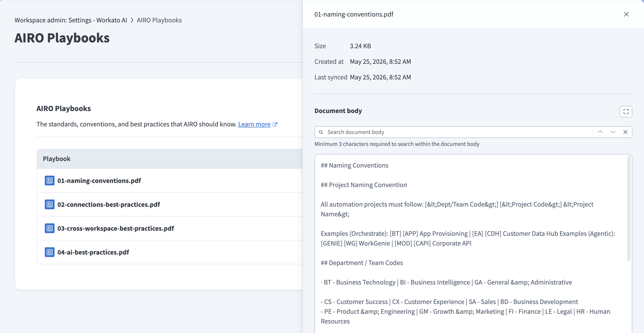Click the AIRO Playbooks page title
The image size is (644, 333).
62,38
